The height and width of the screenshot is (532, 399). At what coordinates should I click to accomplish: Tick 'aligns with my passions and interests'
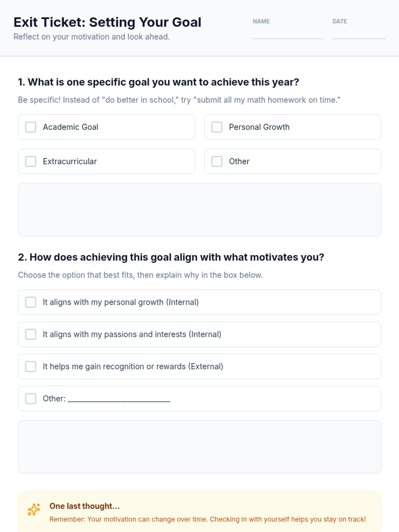(x=31, y=334)
